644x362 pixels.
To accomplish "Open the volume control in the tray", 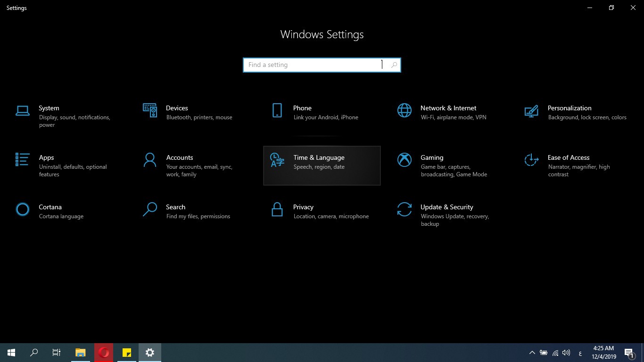I will coord(566,353).
